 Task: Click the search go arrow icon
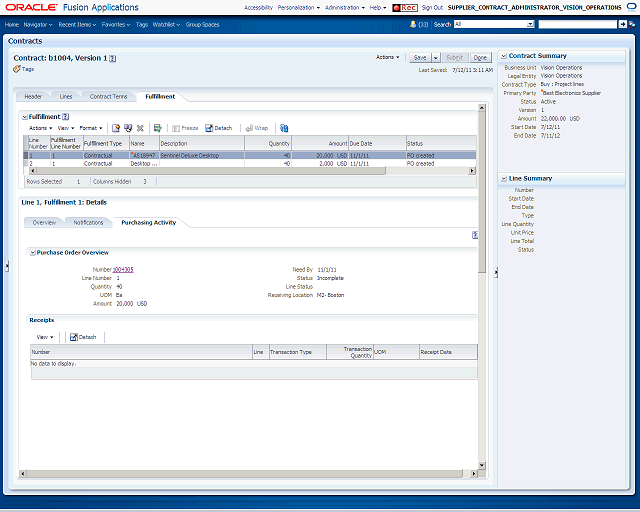pos(622,24)
